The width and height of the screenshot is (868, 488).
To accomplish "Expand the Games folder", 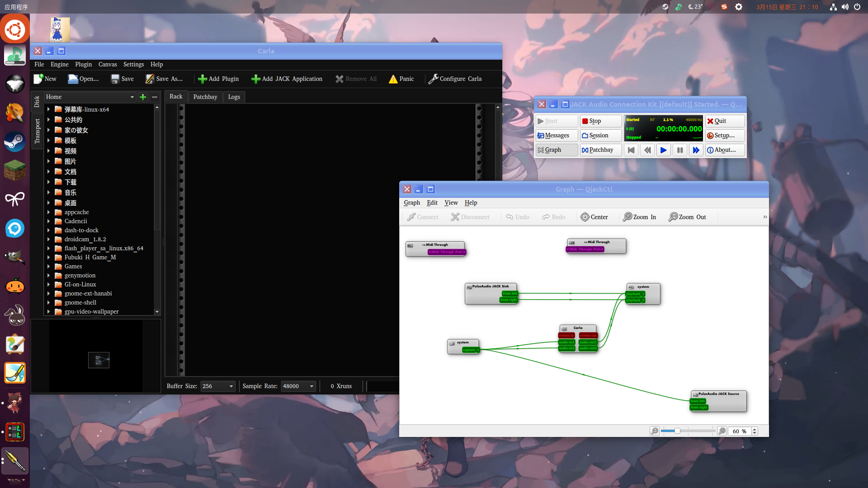I will point(48,267).
